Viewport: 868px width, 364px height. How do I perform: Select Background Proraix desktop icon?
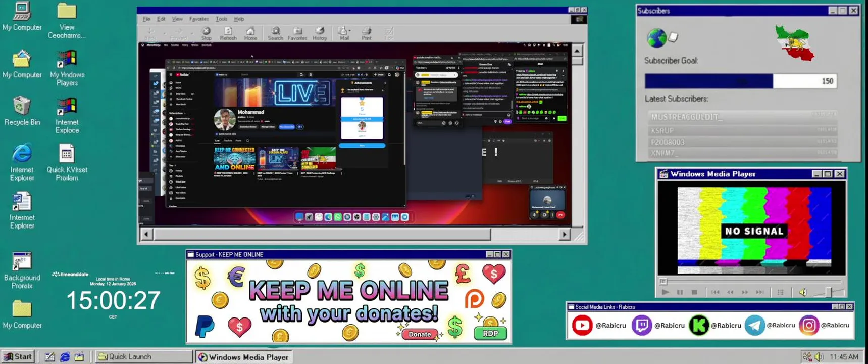(x=22, y=270)
